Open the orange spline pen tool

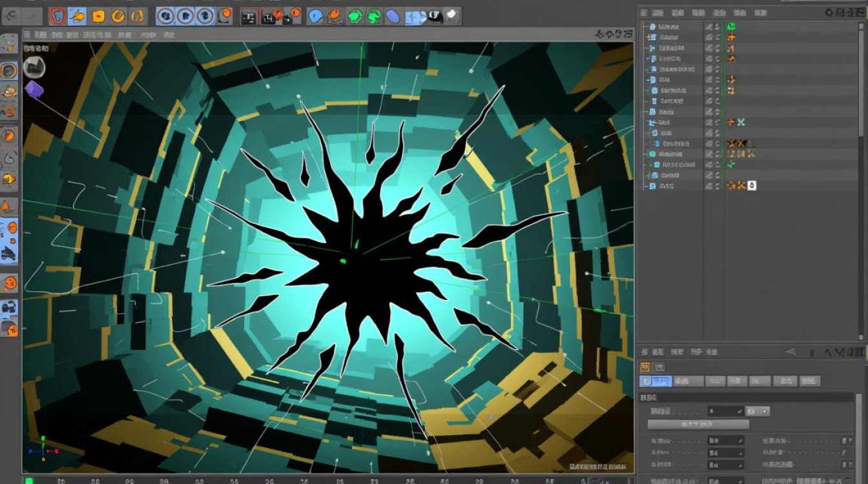(x=335, y=15)
